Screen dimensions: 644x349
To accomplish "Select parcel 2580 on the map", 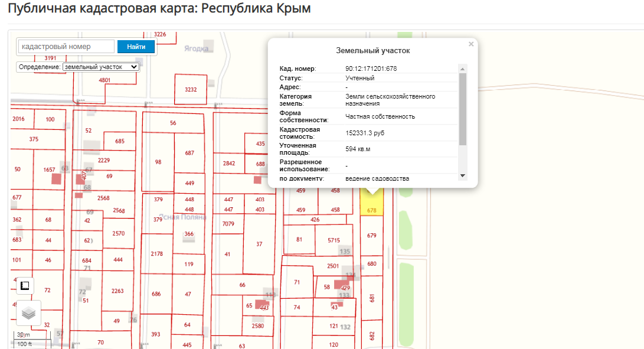I will 258,325.
